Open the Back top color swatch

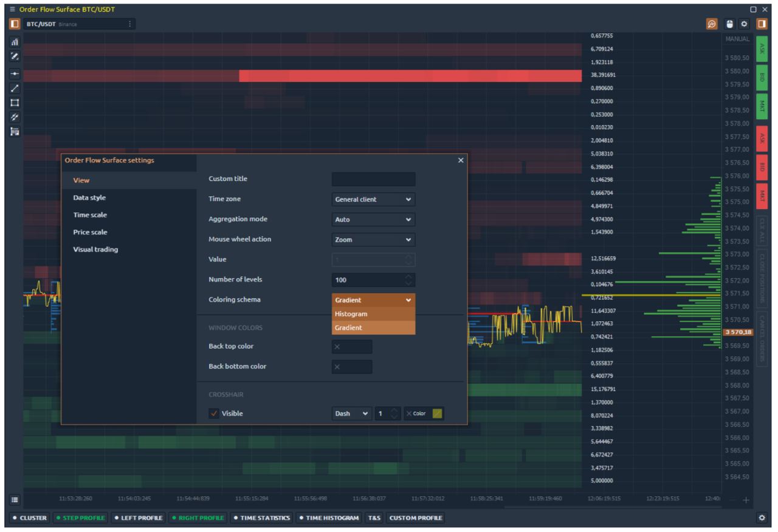point(352,347)
